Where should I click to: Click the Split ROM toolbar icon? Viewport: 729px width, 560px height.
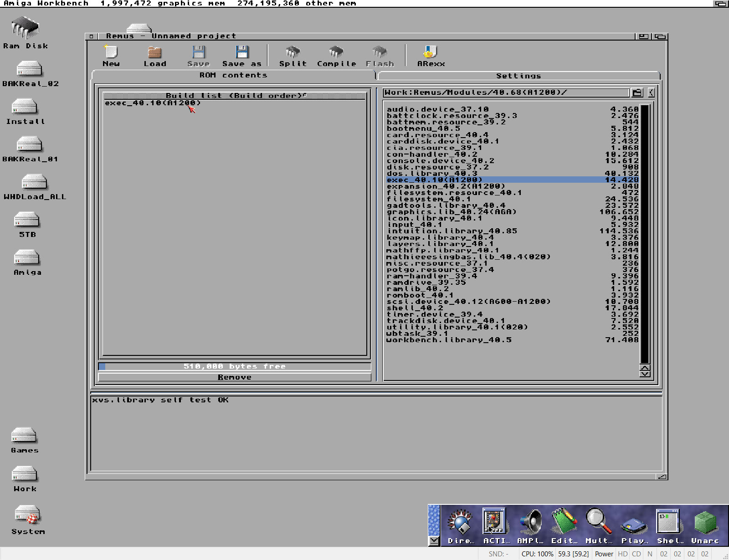pos(293,56)
